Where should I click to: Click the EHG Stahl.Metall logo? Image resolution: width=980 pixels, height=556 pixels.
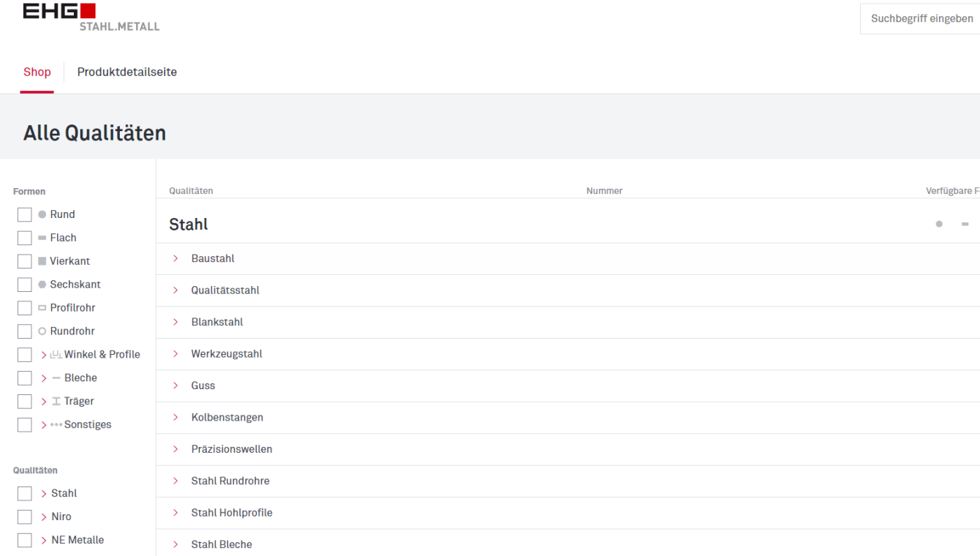(x=91, y=18)
